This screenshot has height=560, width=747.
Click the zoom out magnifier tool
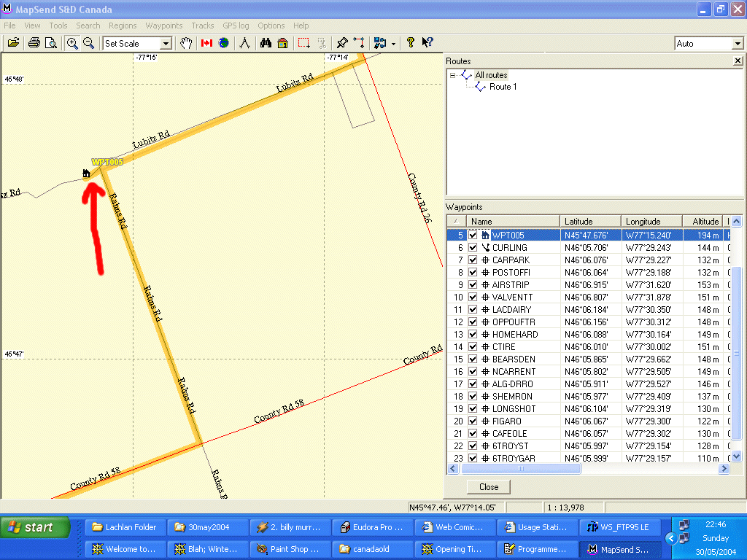(x=88, y=43)
